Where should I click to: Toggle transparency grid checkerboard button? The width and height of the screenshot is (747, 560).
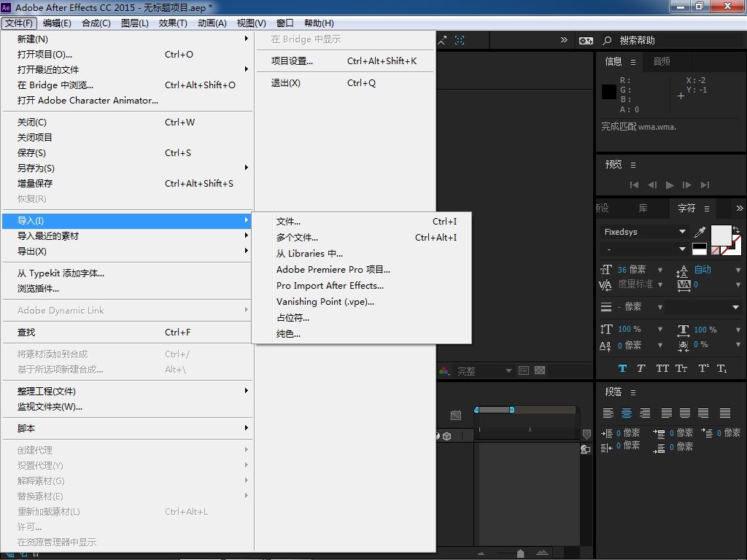[540, 370]
